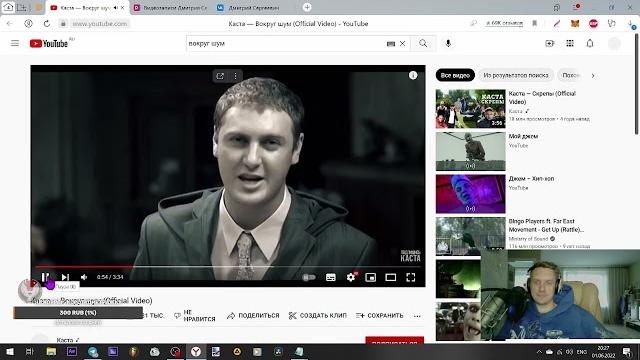Show more filter chips with arrow
Viewport: 640px width, 360px height.
click(593, 76)
